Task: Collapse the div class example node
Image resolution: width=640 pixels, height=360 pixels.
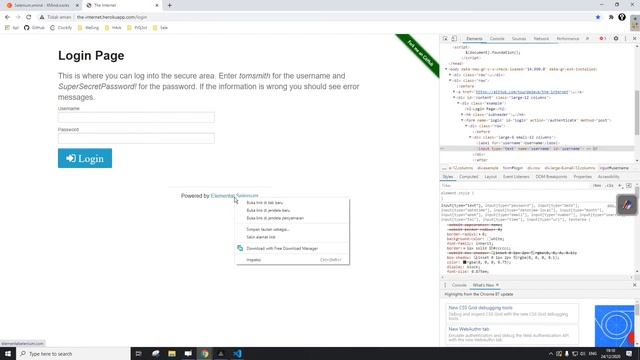Action: click(458, 103)
